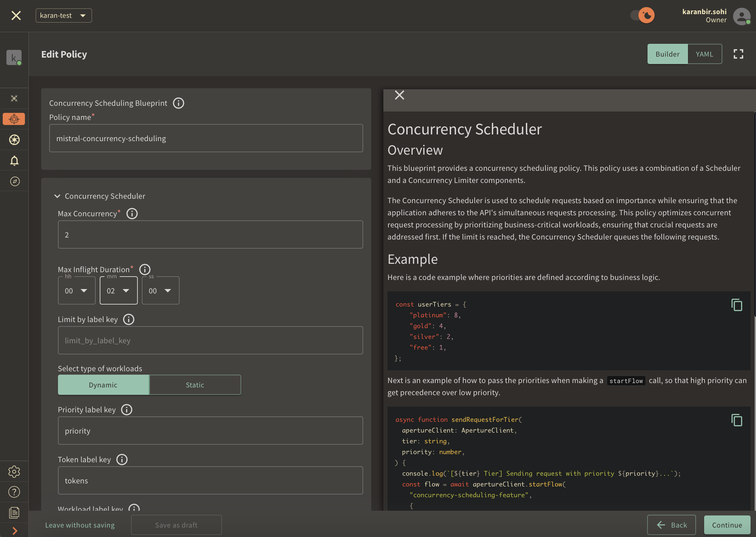The image size is (756, 537).
Task: Show info for Token label key
Action: pos(122,460)
